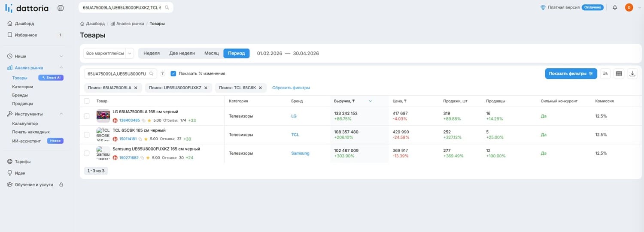Open Категории in sidebar

(x=22, y=87)
